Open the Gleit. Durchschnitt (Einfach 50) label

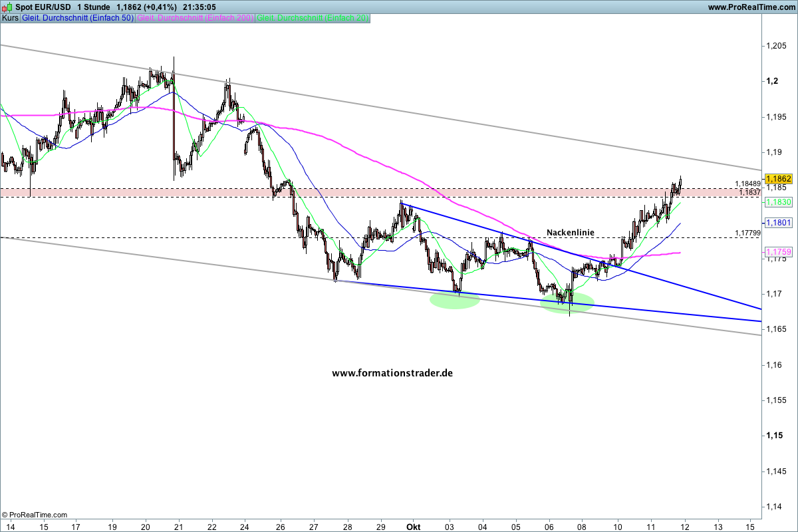tap(77, 18)
